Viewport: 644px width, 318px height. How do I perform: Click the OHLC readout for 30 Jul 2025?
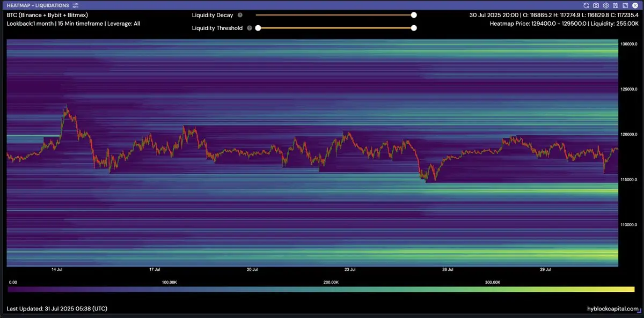[554, 16]
